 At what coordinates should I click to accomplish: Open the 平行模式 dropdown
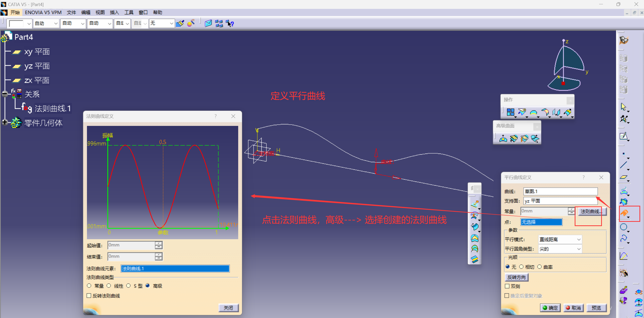point(560,239)
